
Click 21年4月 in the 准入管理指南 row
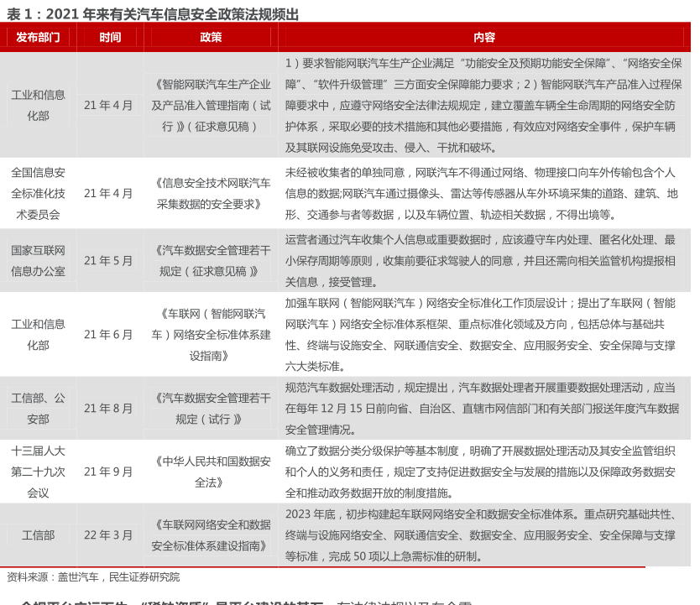pyautogui.click(x=108, y=105)
